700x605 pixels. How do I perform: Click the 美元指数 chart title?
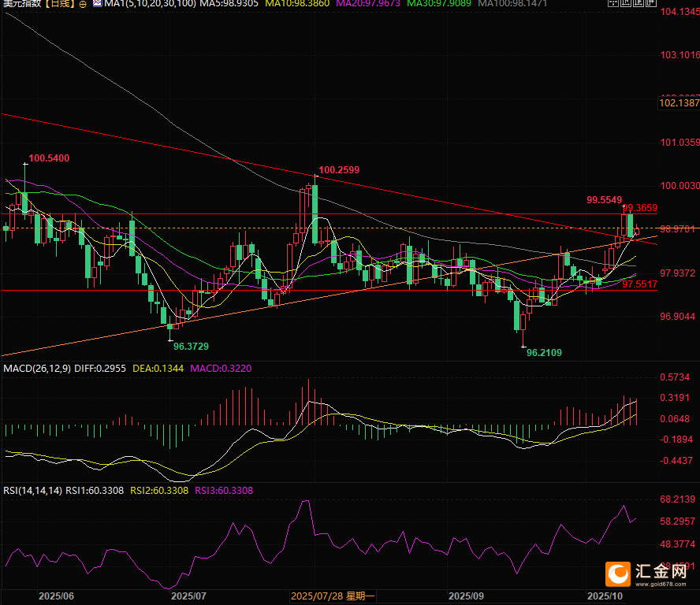click(x=20, y=5)
